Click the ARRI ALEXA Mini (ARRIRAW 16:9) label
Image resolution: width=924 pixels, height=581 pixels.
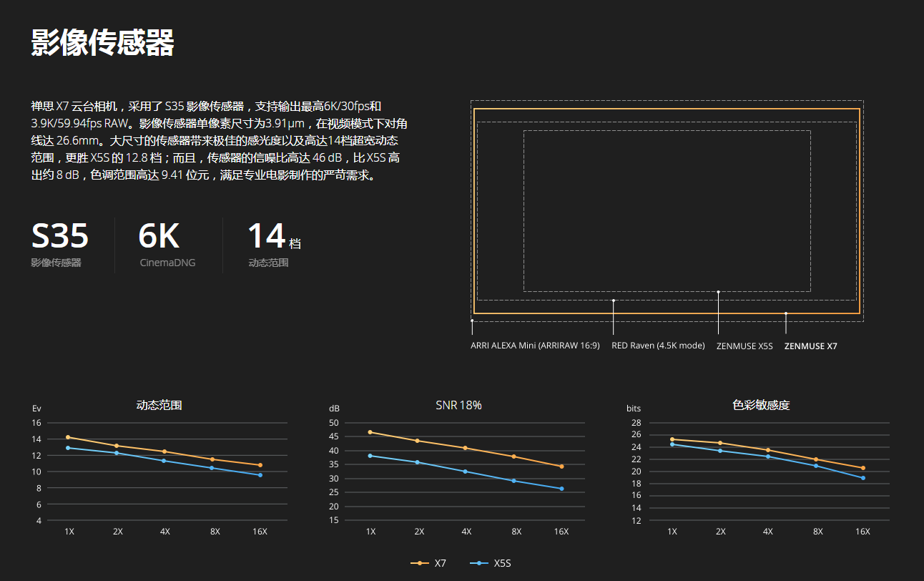click(x=535, y=346)
